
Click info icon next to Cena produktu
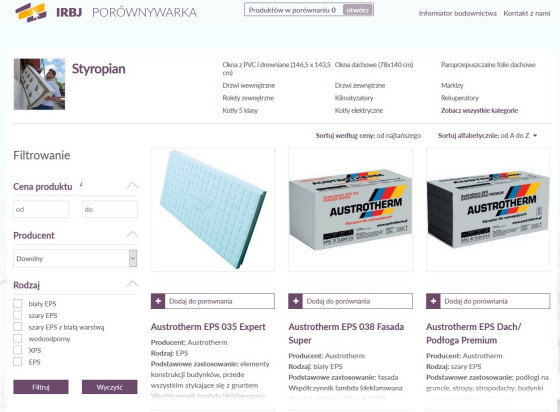coord(81,184)
